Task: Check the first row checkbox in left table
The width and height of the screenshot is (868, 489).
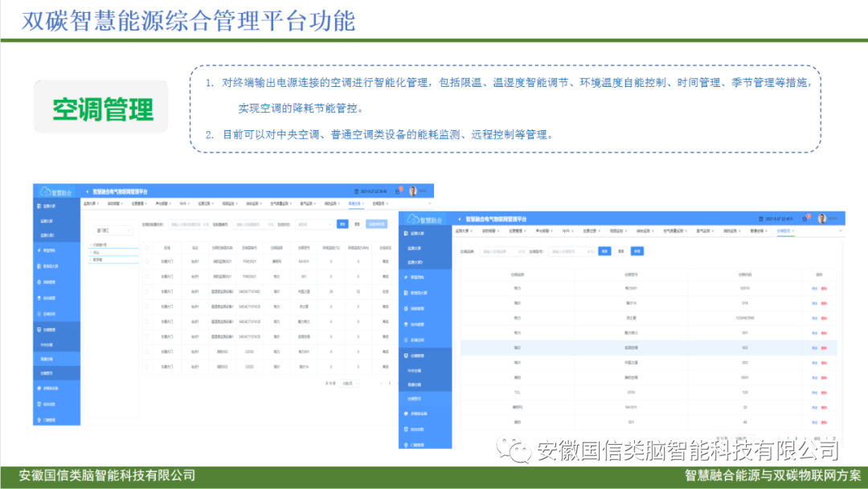Action: click(147, 261)
